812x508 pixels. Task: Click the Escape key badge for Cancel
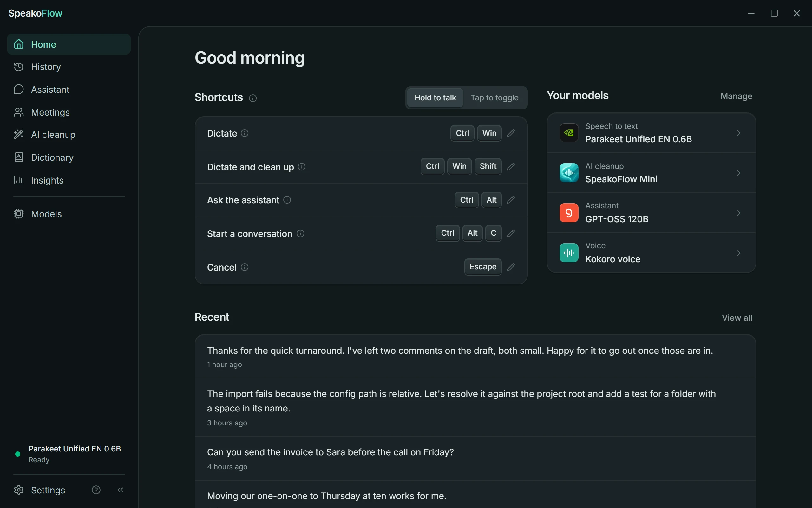[483, 267]
